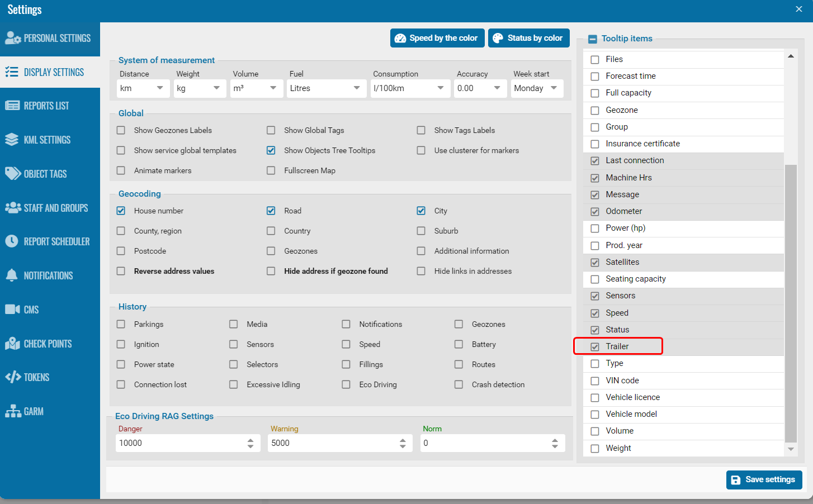Click the Tooltip items scrollbar down arrow
Screen dimensions: 813x504
(x=791, y=449)
